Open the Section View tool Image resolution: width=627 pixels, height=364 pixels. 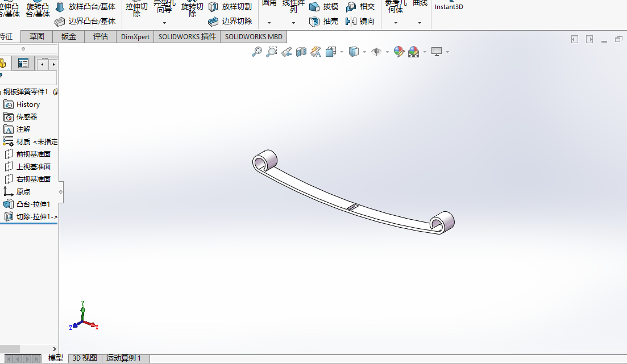pyautogui.click(x=301, y=52)
